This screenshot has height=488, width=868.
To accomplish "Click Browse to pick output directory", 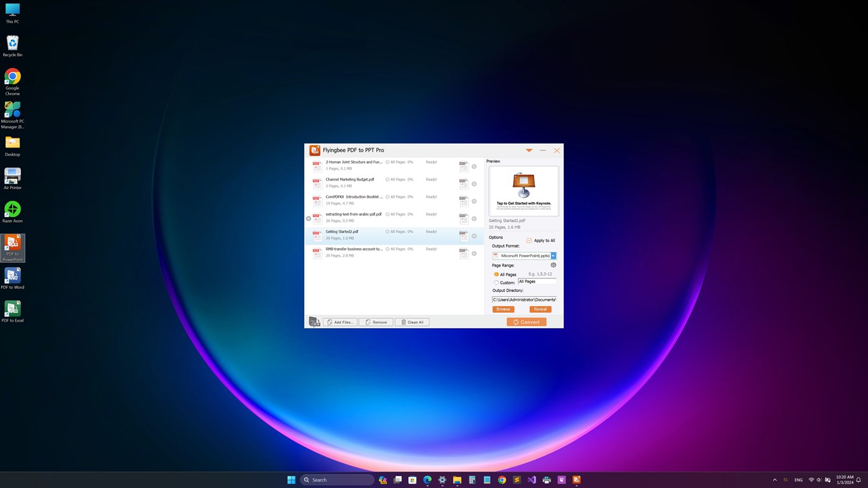I will point(503,308).
